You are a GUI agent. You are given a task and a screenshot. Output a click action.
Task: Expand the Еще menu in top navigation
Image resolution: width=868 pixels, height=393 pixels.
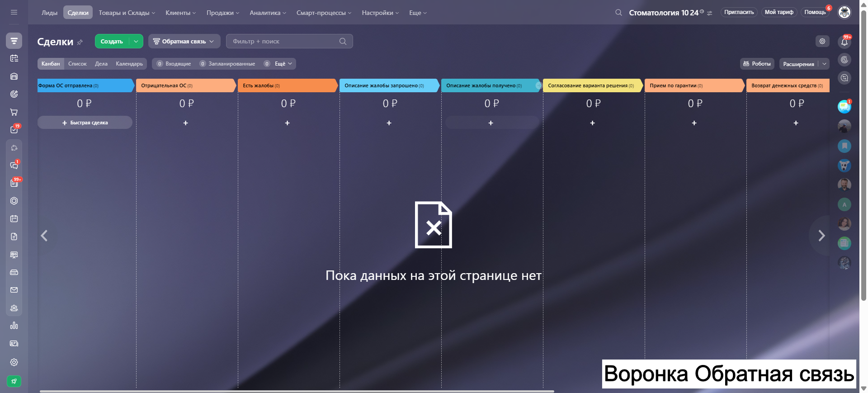point(418,13)
